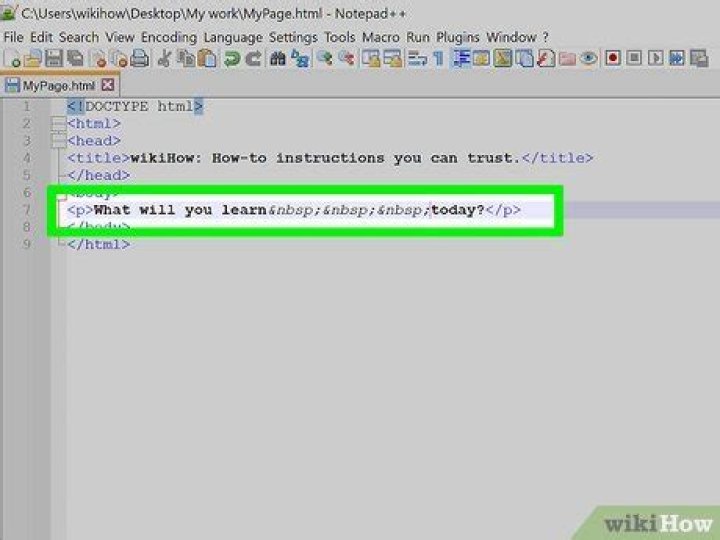Open the Plugins menu
Image resolution: width=720 pixels, height=540 pixels.
(458, 37)
